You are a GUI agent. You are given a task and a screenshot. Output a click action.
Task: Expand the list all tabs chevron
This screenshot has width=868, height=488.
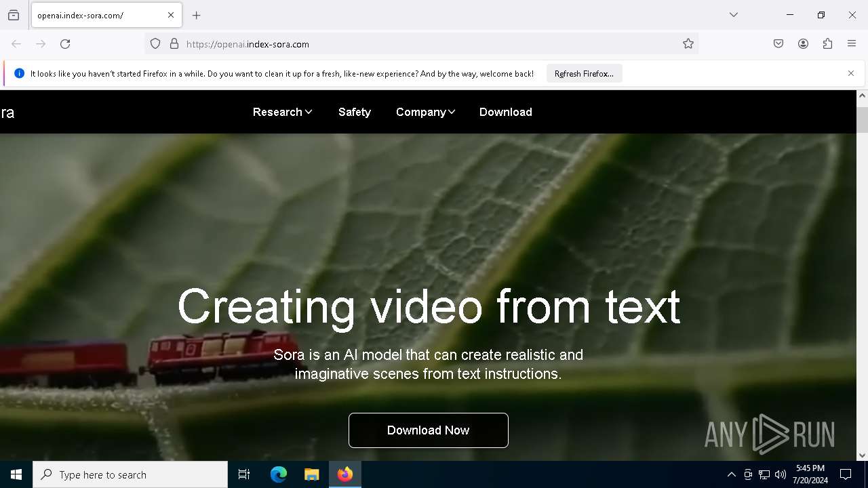734,15
